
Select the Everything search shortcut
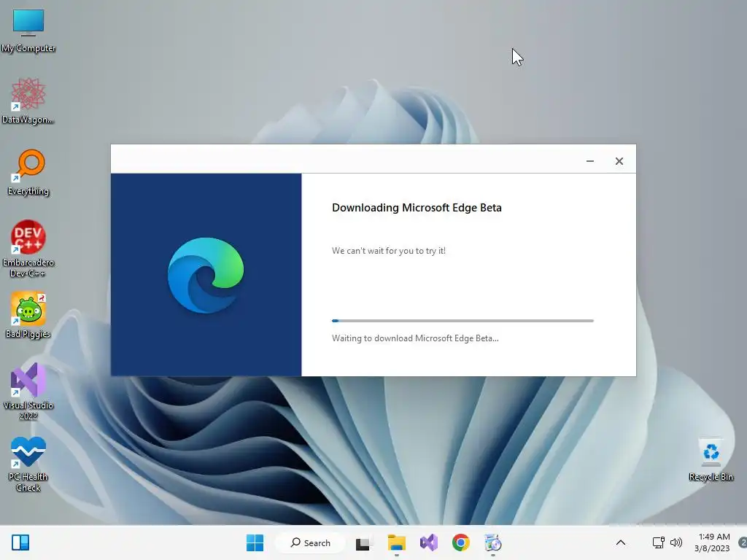[28, 172]
